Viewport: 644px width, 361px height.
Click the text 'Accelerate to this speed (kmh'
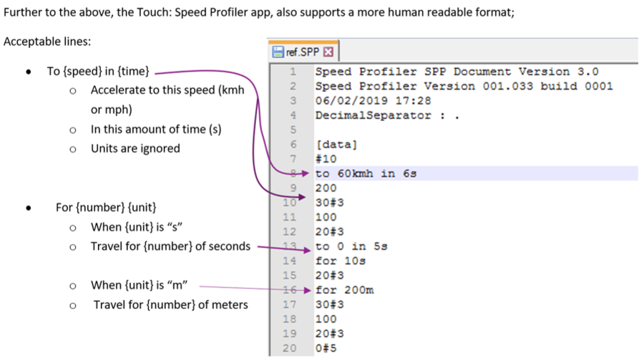tap(167, 90)
